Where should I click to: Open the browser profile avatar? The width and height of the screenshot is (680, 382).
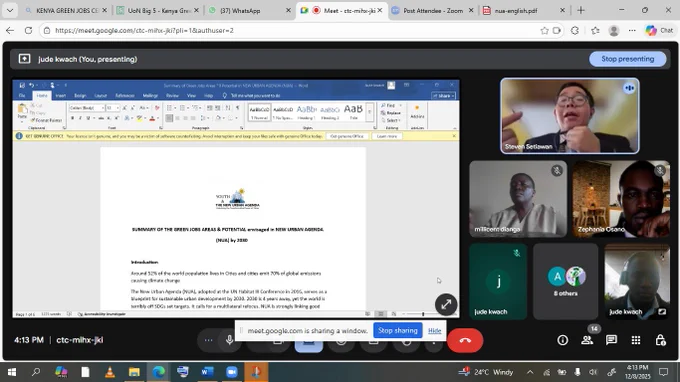point(614,30)
